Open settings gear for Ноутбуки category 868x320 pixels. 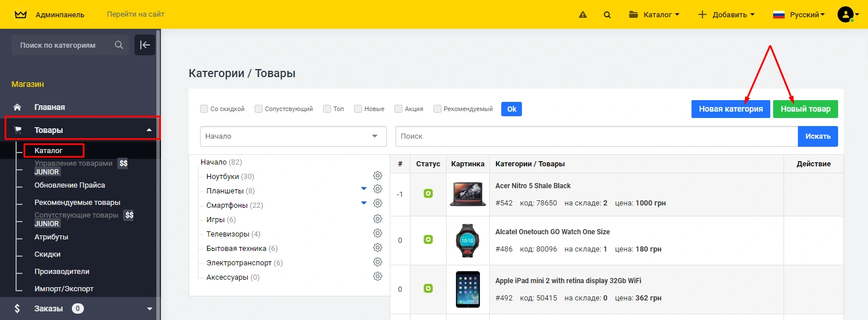[x=378, y=176]
